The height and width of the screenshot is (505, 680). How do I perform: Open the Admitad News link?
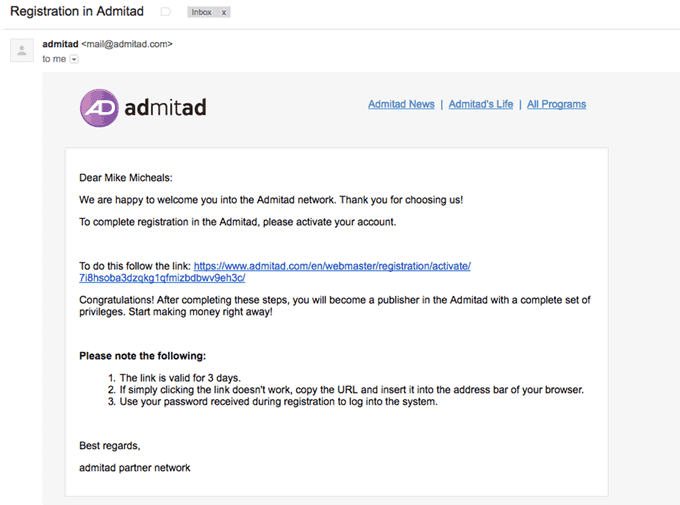coord(401,104)
